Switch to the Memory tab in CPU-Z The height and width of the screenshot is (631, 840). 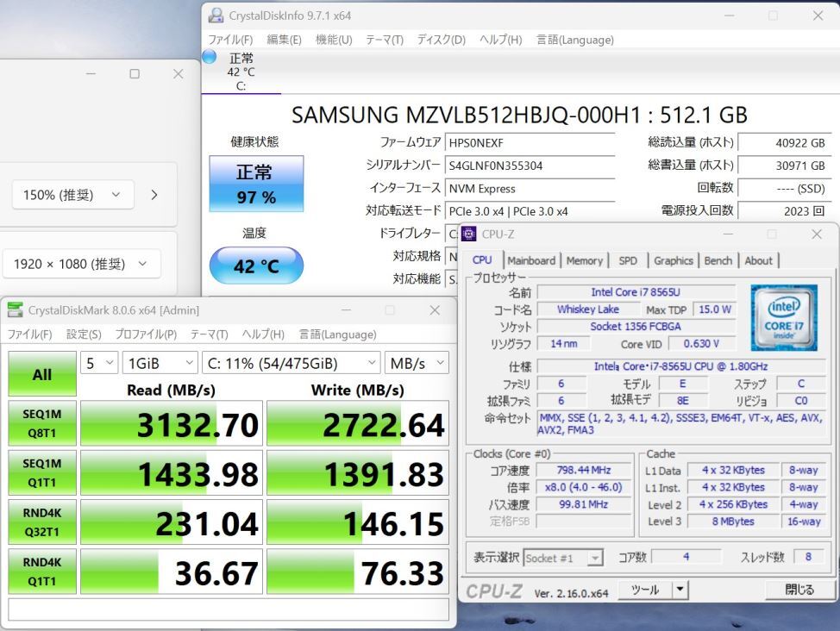[x=586, y=260]
